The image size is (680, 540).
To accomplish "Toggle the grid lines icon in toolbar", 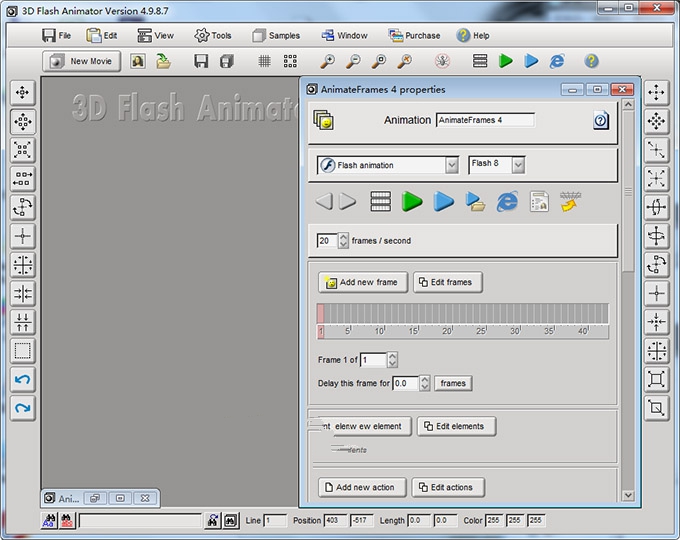I will coord(264,61).
